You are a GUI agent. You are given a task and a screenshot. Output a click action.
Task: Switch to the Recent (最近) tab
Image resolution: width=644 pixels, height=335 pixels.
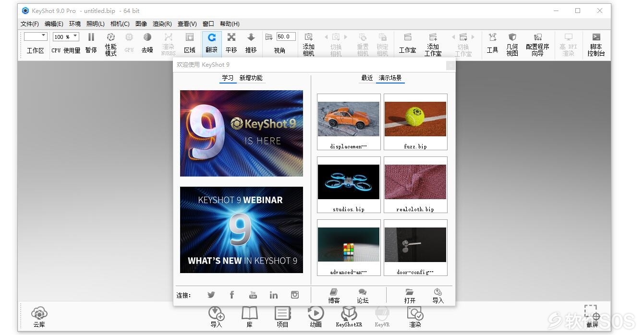point(367,78)
